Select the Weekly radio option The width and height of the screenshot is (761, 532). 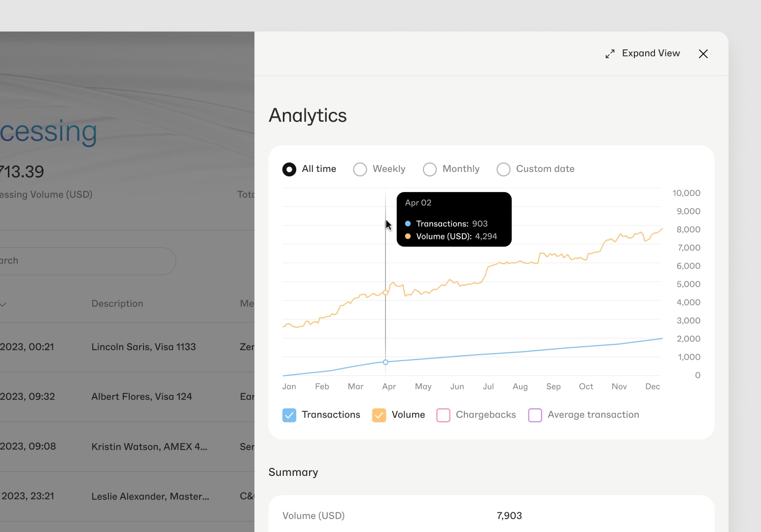(x=360, y=169)
